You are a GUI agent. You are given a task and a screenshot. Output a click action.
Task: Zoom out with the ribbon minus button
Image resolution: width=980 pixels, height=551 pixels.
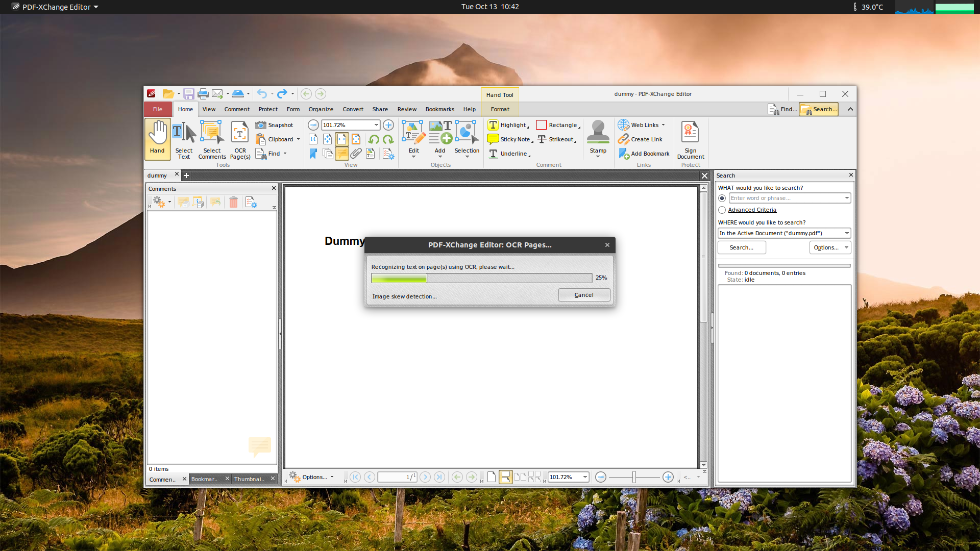click(313, 125)
